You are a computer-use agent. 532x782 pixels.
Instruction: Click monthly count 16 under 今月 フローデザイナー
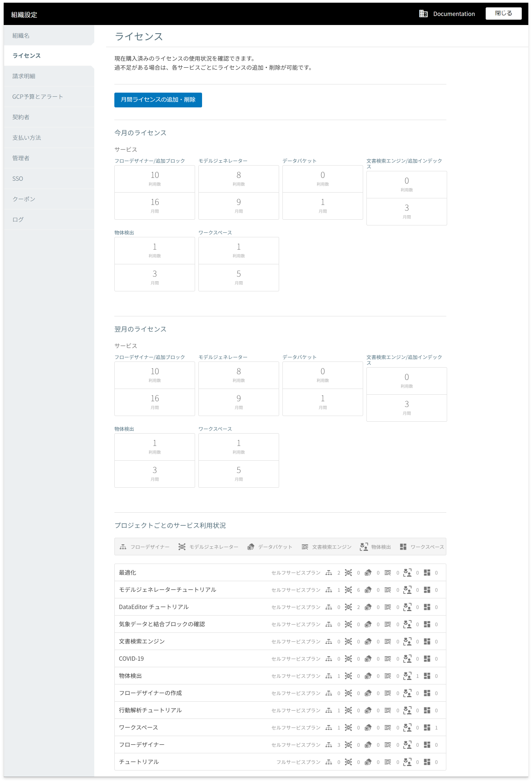coord(155,202)
